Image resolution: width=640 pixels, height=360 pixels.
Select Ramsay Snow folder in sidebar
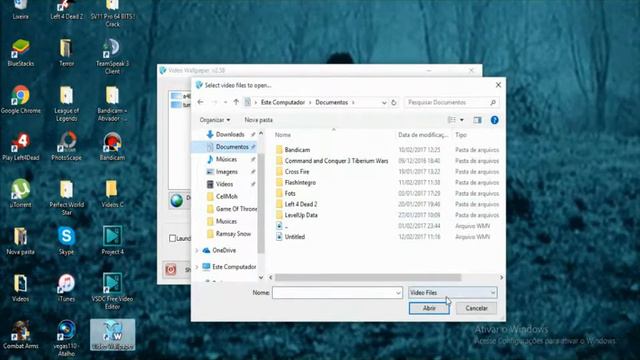233,234
